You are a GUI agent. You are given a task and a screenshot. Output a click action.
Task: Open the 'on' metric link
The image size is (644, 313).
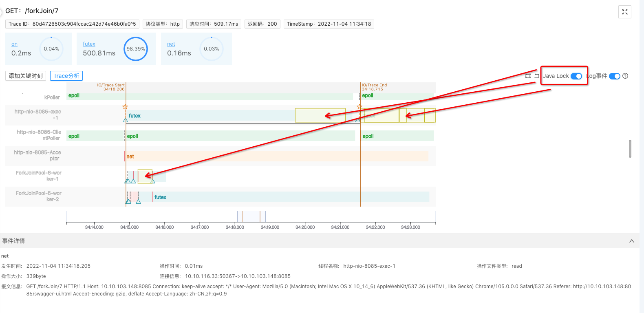pos(14,44)
